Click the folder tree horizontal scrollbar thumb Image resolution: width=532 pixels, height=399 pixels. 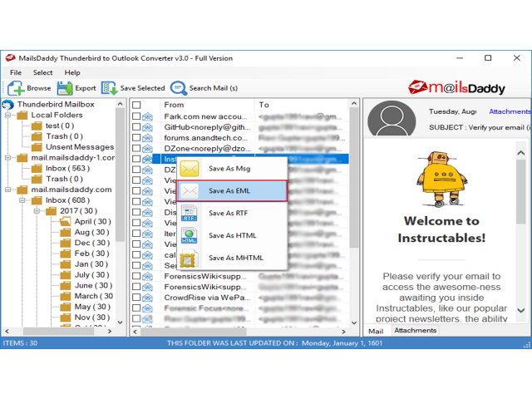pyautogui.click(x=58, y=331)
